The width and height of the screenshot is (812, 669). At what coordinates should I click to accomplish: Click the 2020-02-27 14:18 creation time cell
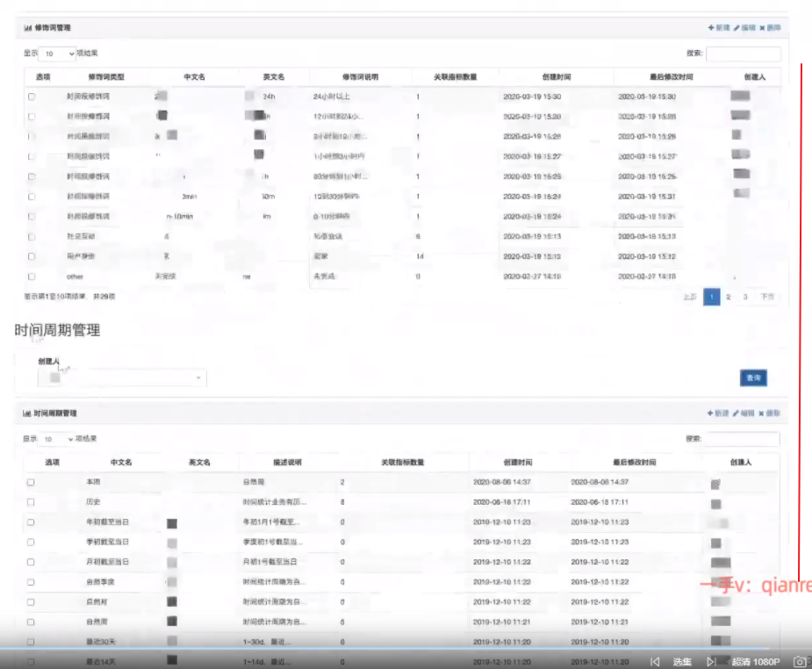(x=532, y=277)
